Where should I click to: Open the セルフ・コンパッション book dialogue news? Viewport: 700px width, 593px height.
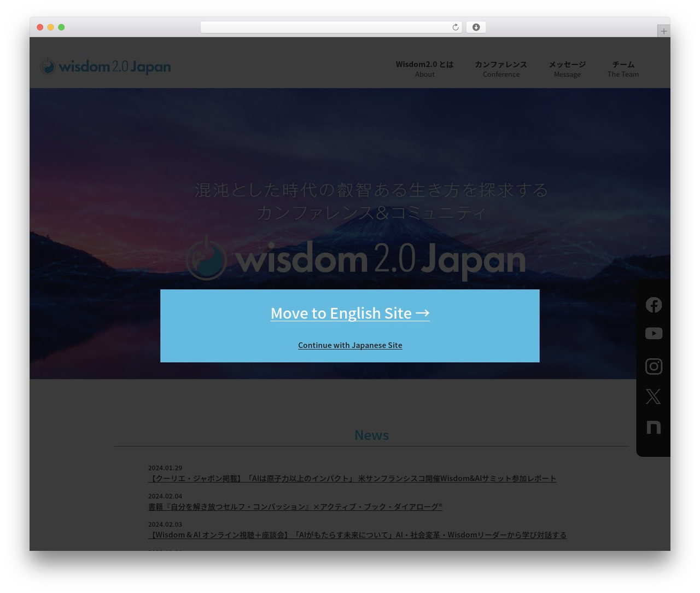[x=295, y=507]
